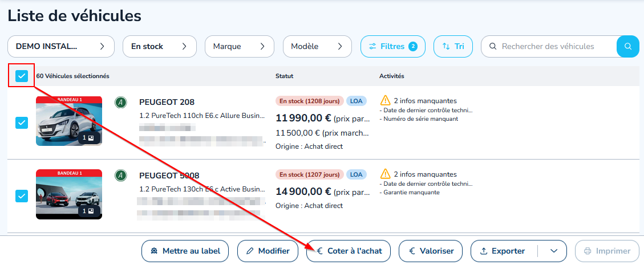Click the En stock (1207 jours) status badge
644x265 pixels.
pos(310,174)
